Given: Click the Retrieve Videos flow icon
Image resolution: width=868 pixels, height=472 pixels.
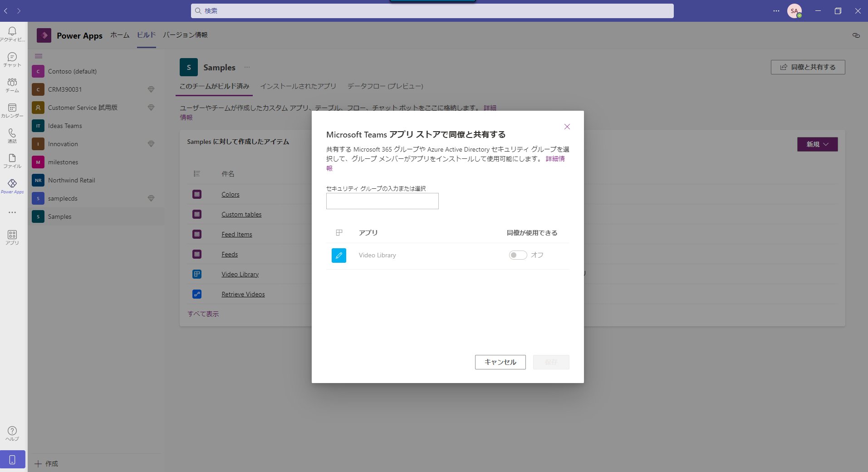Looking at the screenshot, I should tap(197, 294).
